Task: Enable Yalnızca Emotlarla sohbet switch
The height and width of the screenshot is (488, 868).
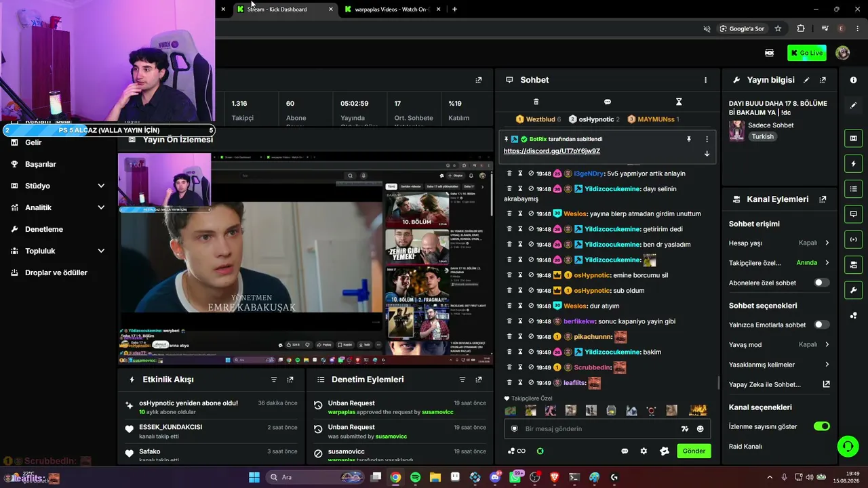Action: [821, 325]
